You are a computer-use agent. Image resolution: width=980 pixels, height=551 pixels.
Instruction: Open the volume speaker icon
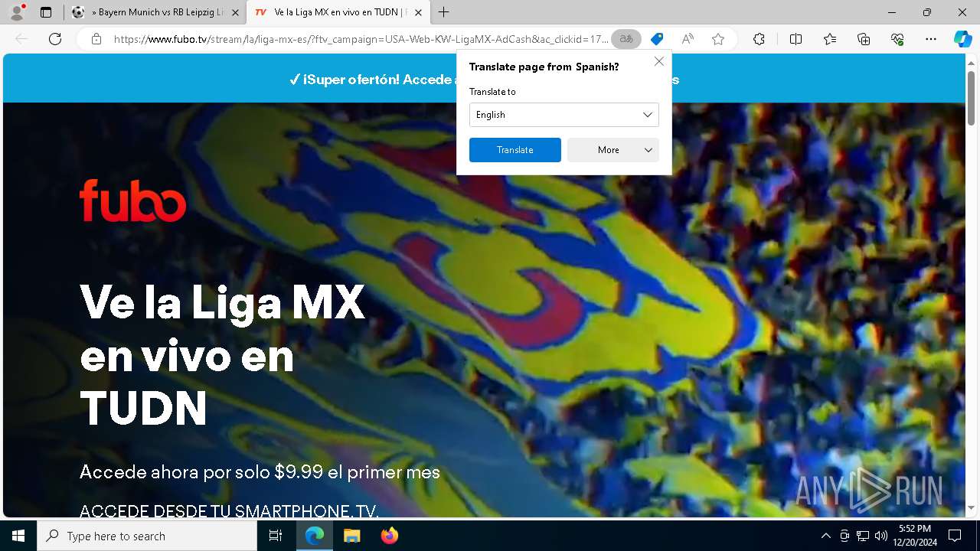pos(881,536)
